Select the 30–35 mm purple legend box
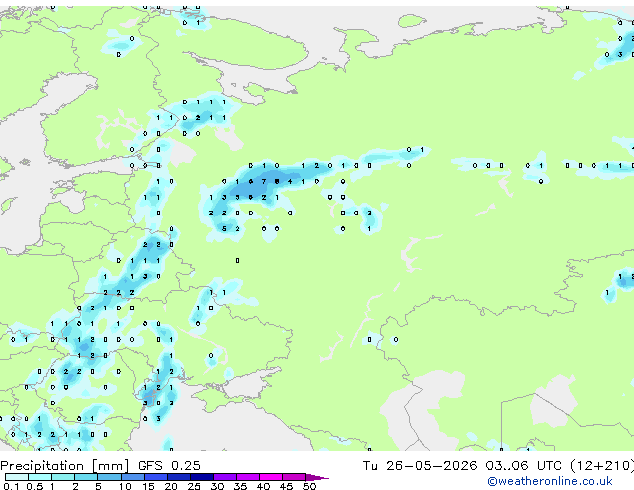 pyautogui.click(x=224, y=477)
